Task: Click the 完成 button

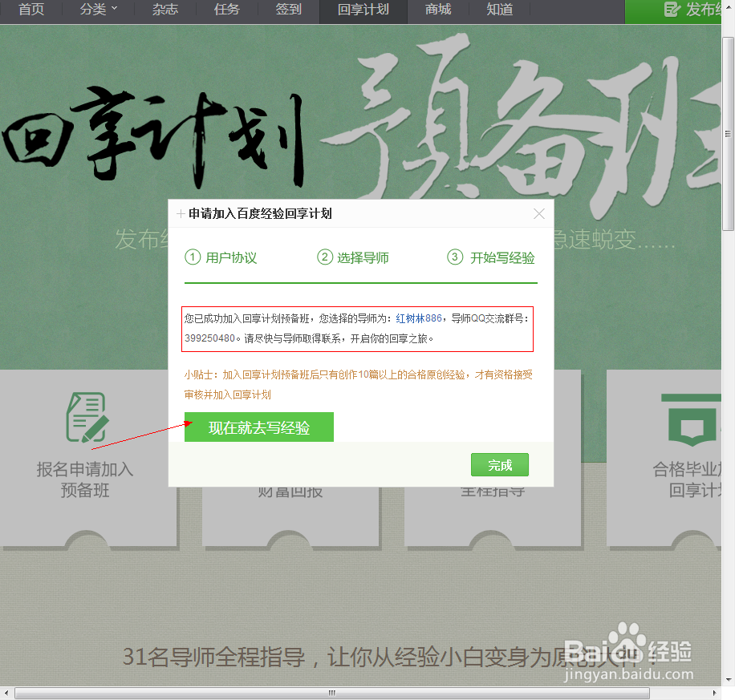Action: (x=500, y=465)
